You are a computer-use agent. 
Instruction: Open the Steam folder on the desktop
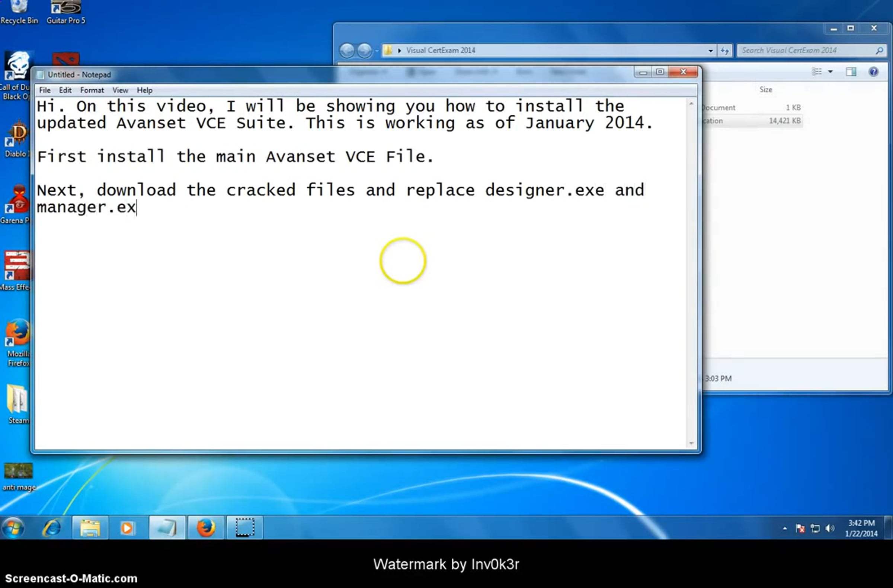pos(17,405)
